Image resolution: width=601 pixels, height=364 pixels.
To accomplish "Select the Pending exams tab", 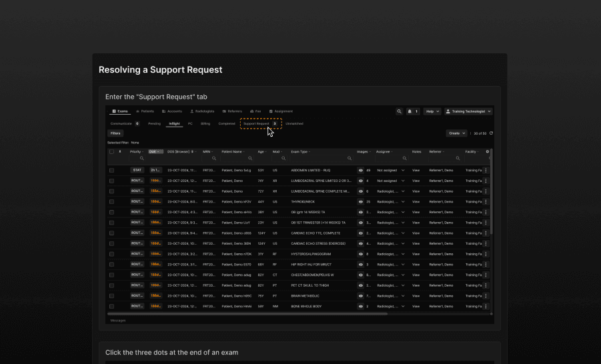I will [x=155, y=124].
